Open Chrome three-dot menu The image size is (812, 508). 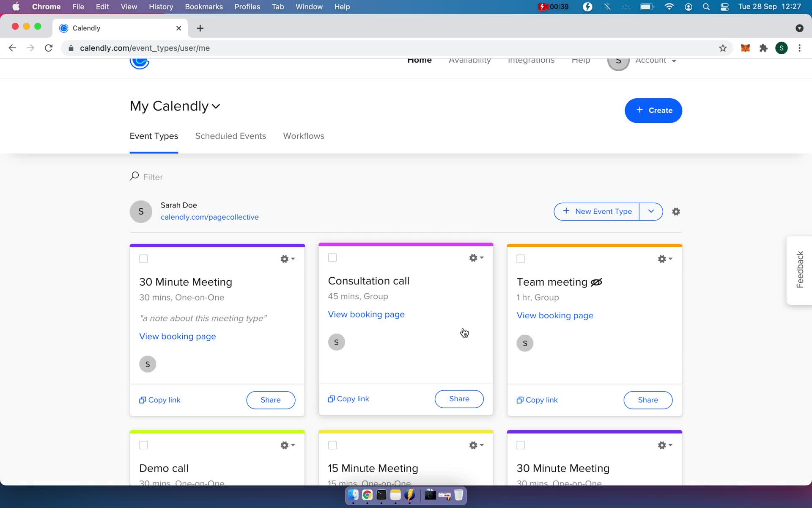(799, 48)
